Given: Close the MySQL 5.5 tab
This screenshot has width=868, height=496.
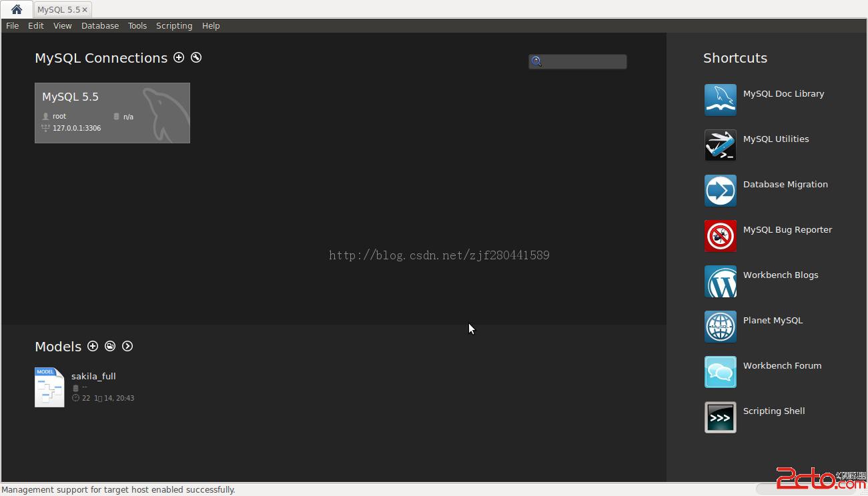Looking at the screenshot, I should click(85, 10).
